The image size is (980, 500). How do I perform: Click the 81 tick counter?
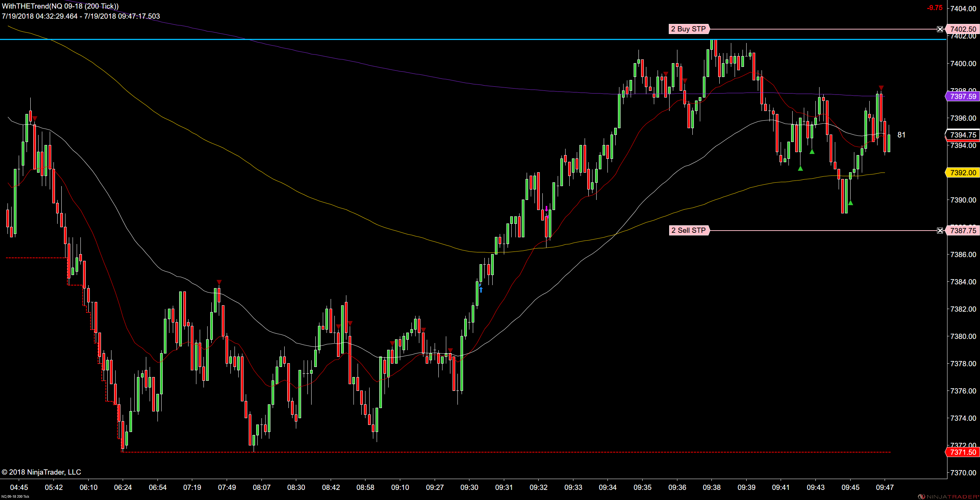pos(901,135)
